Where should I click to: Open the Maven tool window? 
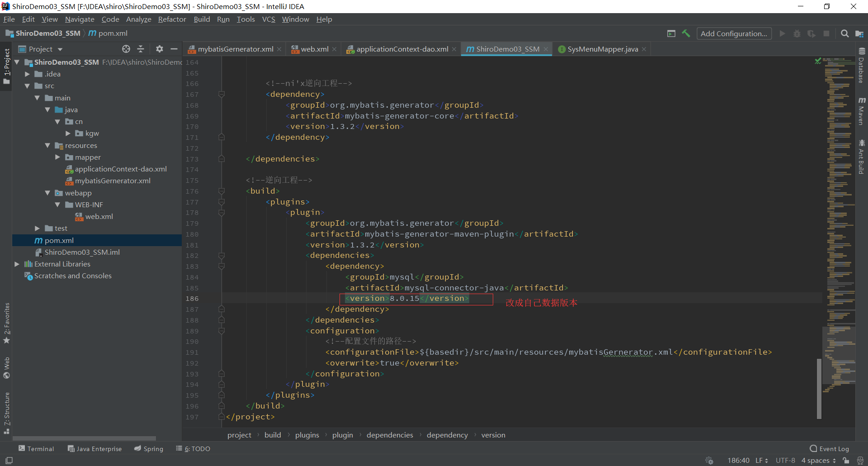862,111
